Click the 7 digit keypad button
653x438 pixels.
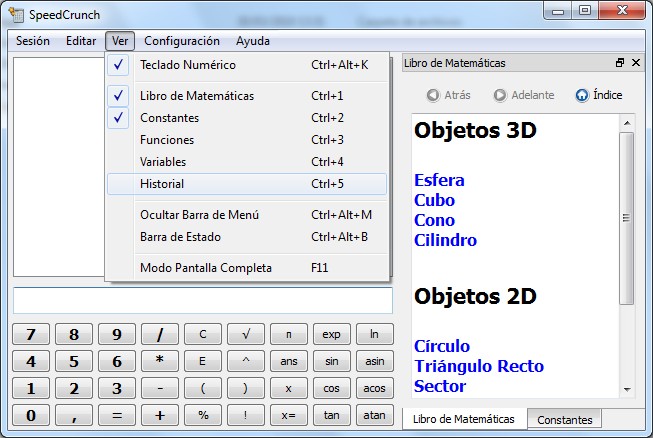click(31, 334)
